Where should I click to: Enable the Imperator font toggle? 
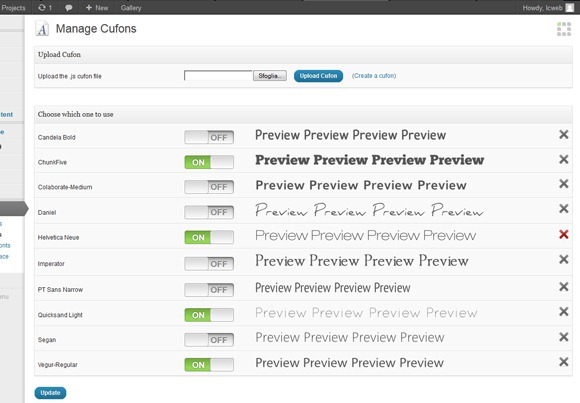pyautogui.click(x=209, y=264)
